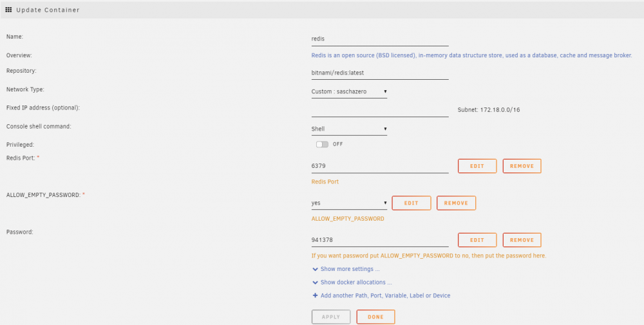Viewport: 644px width, 325px height.
Task: Click the Privileged OFF label
Action: tap(337, 144)
